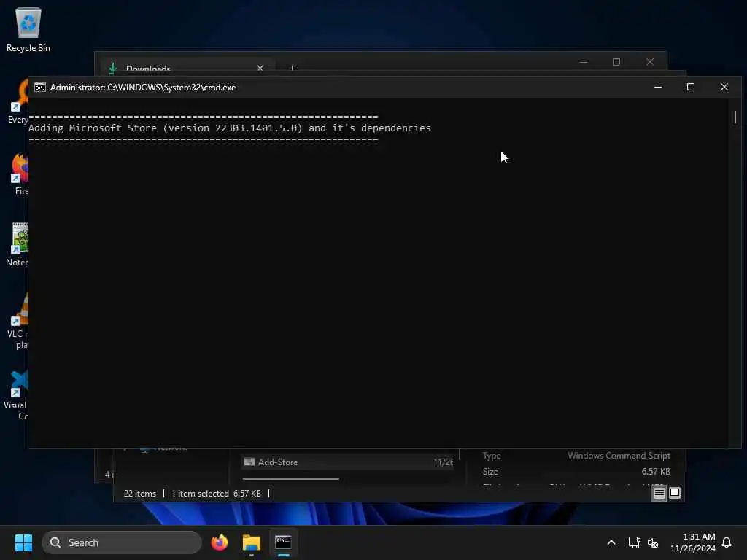Show hidden system tray icons
The image size is (747, 560).
click(611, 542)
